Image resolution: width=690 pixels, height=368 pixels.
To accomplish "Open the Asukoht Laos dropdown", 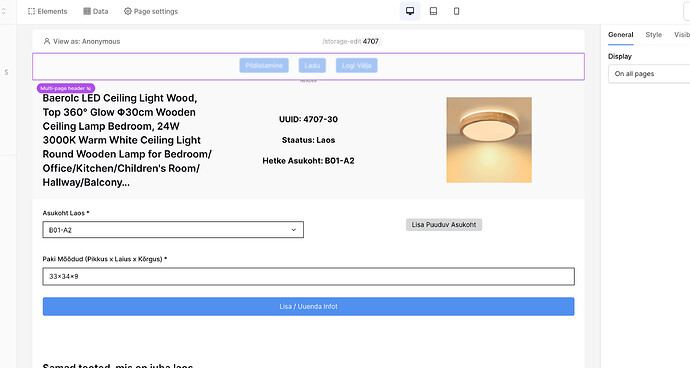I will [x=173, y=230].
